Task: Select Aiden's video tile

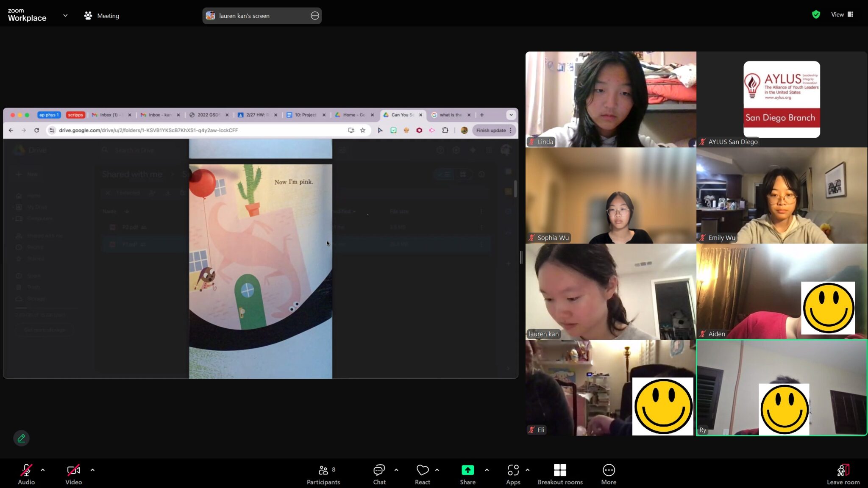Action: tap(782, 291)
